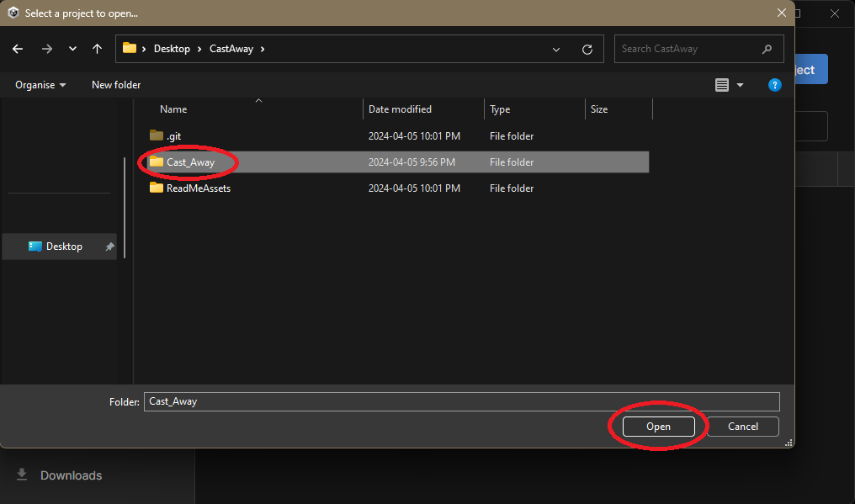Click the Forward navigation arrow
Image resolution: width=855 pixels, height=504 pixels.
(46, 49)
